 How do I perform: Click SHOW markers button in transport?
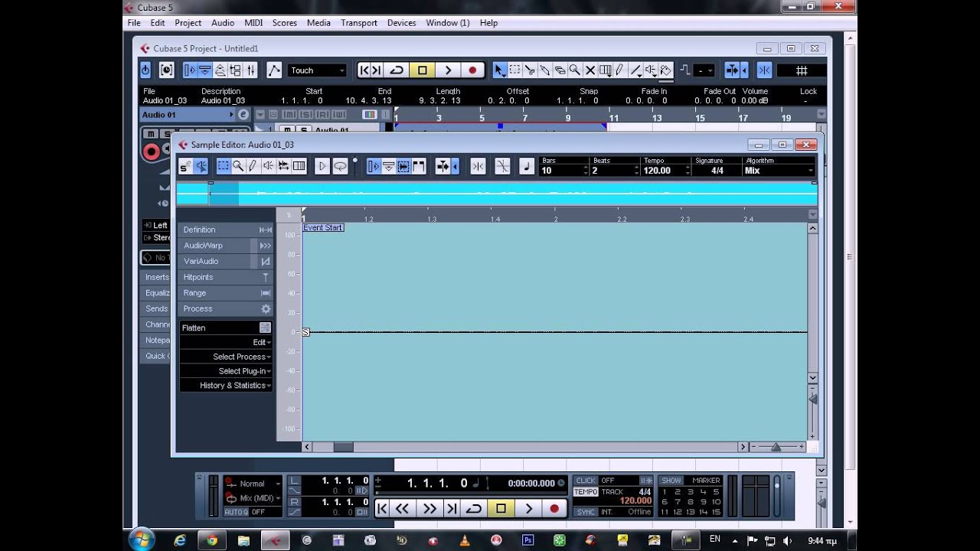pos(671,481)
